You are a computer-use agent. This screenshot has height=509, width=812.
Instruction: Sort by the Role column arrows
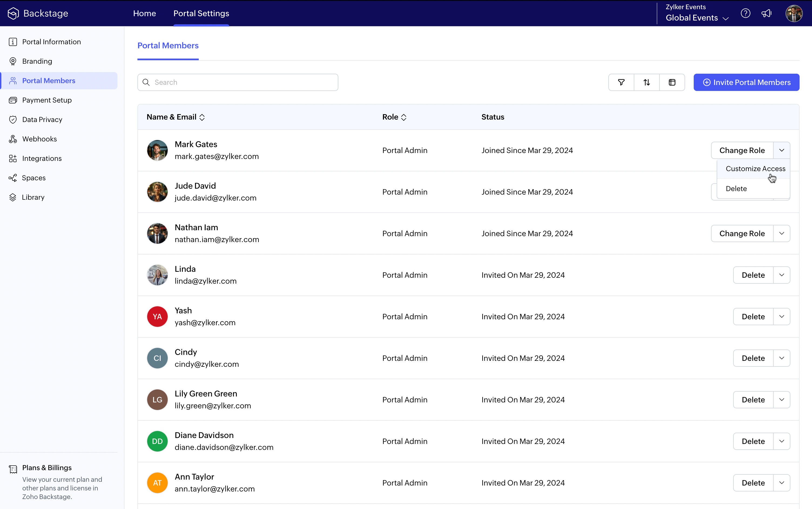click(403, 117)
